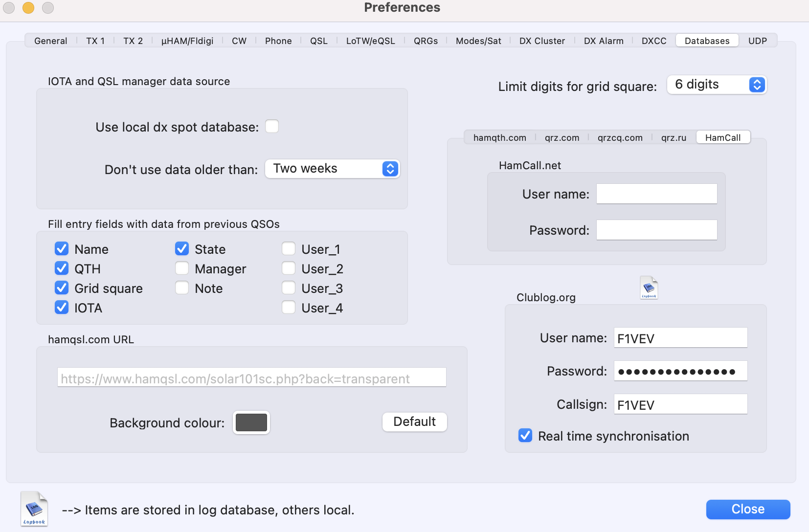Viewport: 809px width, 532px height.
Task: Click the blue Close button
Action: [x=747, y=509]
